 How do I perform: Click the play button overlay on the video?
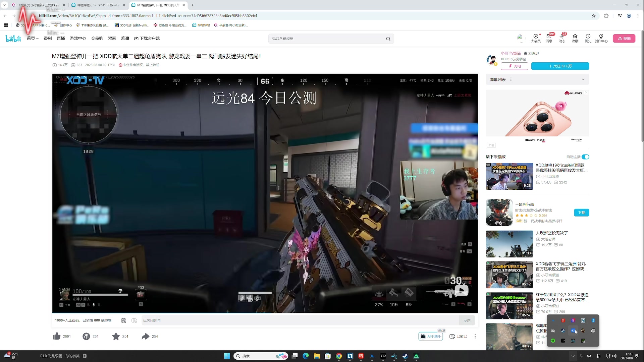click(x=462, y=290)
